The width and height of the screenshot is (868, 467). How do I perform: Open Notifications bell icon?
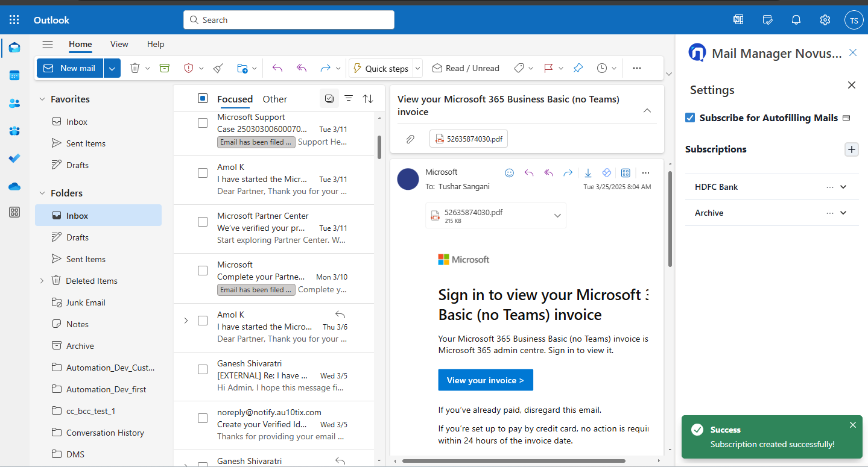[796, 20]
